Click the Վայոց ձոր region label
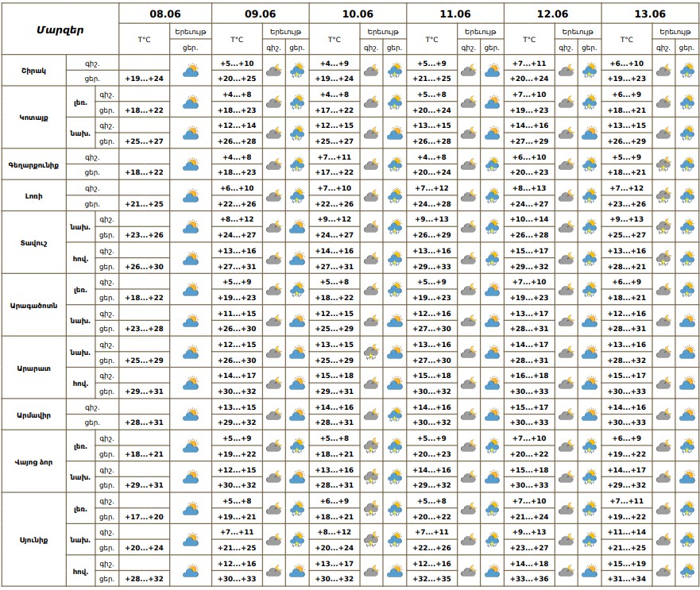The height and width of the screenshot is (590, 700). coord(33,461)
